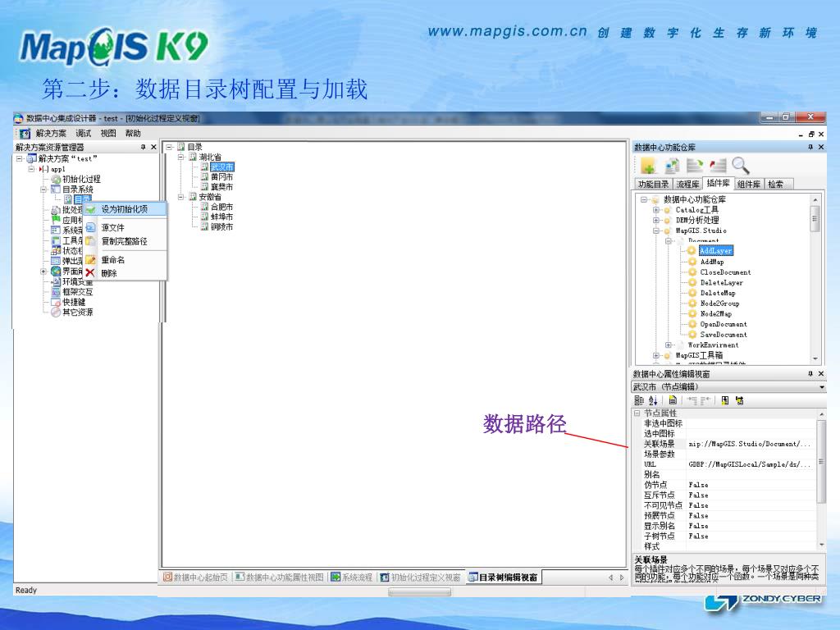The width and height of the screenshot is (840, 630).
Task: Pin the 解决方案资源管理器 panel
Action: 143,147
